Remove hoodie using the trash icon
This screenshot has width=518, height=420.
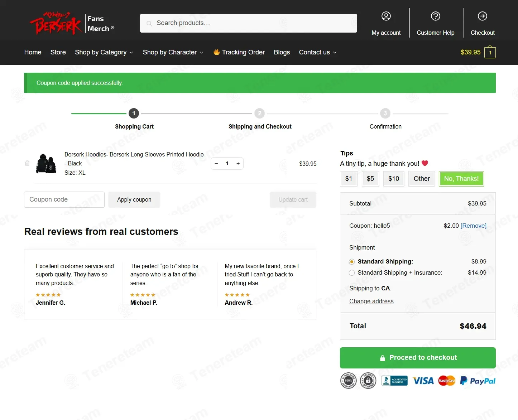[x=27, y=163]
